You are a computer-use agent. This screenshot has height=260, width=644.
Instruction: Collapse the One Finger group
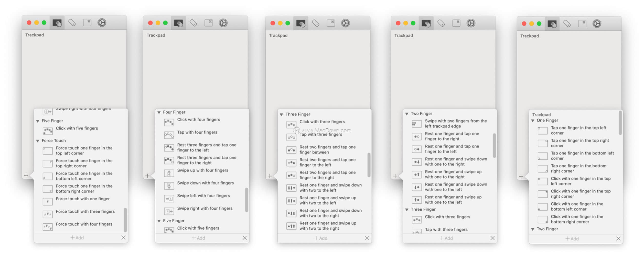(533, 121)
